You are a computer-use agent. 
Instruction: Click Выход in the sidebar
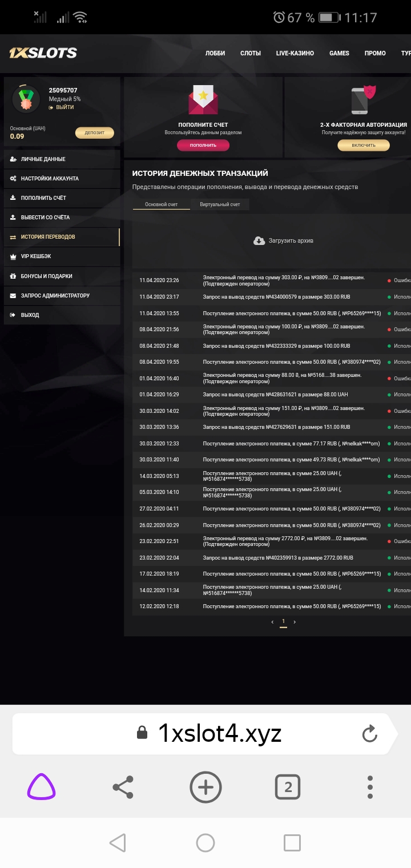pos(62,315)
